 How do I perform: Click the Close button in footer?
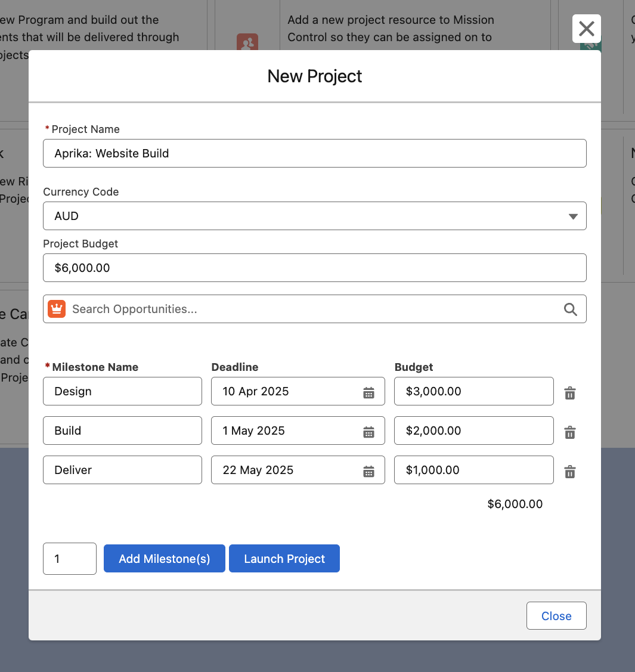point(556,615)
